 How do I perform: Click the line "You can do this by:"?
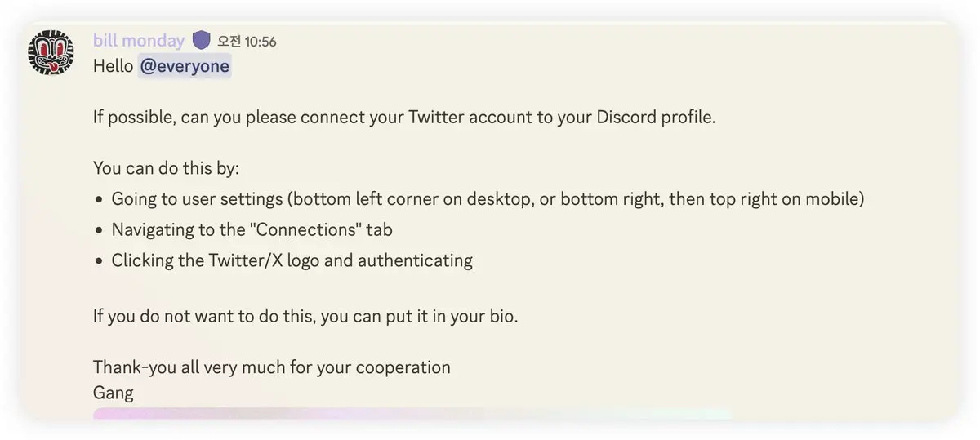click(x=166, y=168)
